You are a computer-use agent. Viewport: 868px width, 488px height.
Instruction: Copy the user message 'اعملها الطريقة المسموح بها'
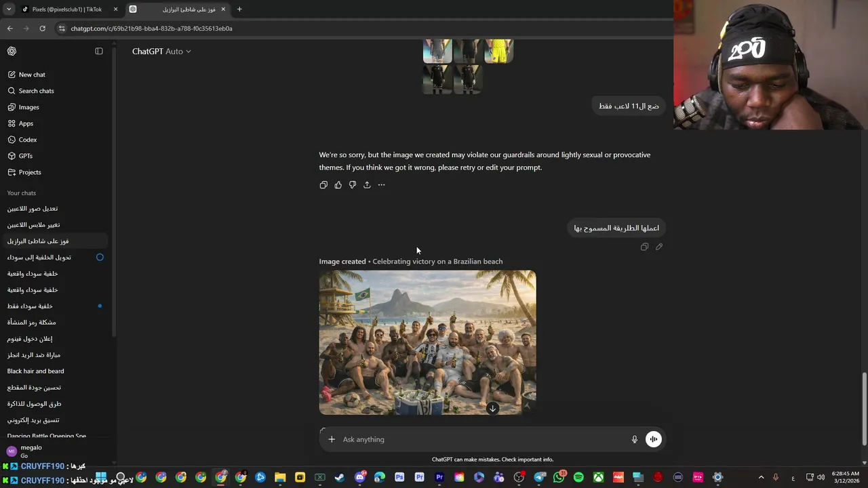coord(644,247)
